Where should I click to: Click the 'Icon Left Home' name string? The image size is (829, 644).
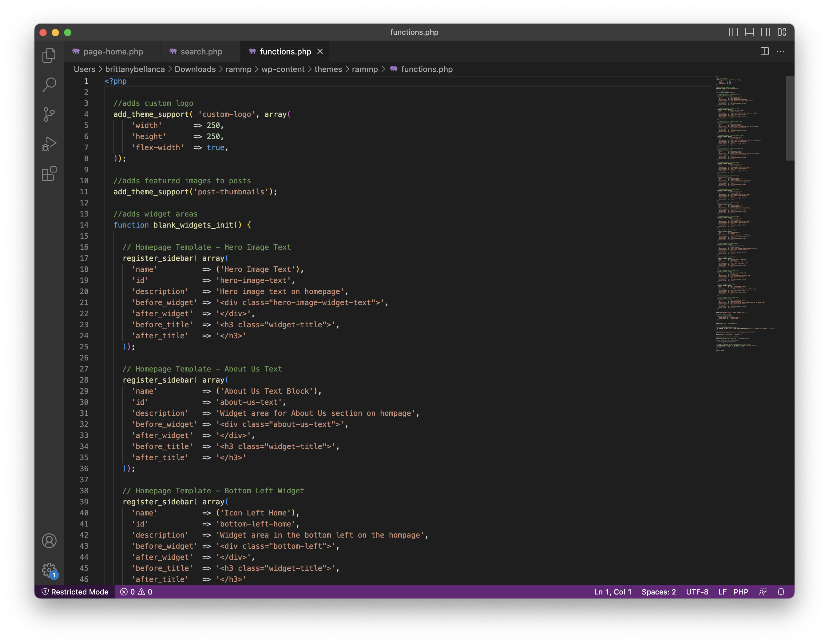coord(256,513)
